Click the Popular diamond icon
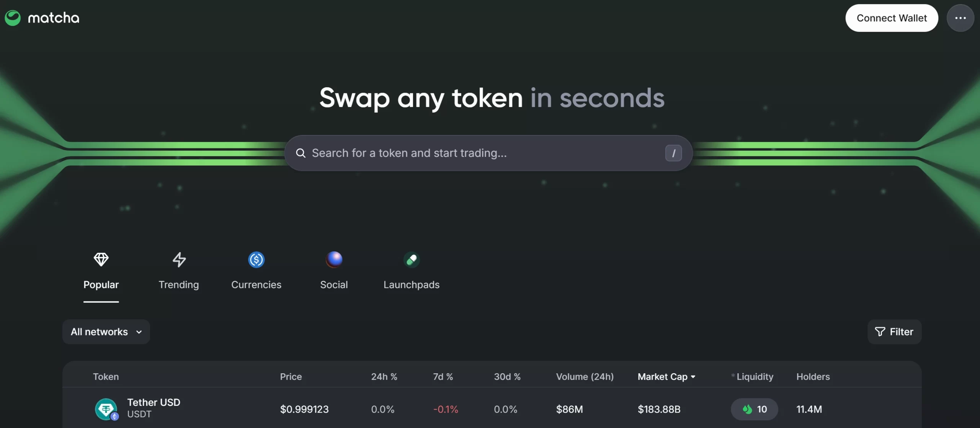Viewport: 980px width, 428px height. [101, 259]
